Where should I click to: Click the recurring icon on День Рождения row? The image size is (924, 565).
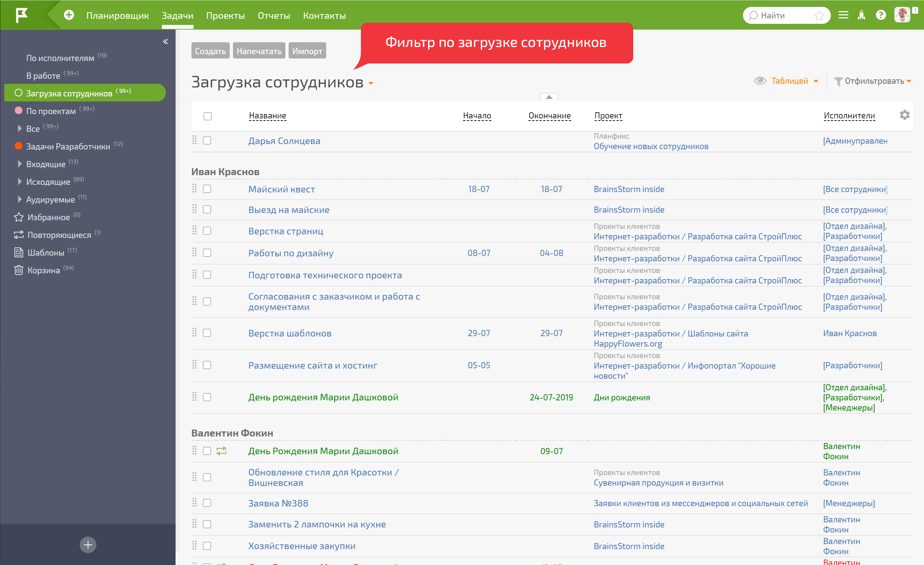222,451
